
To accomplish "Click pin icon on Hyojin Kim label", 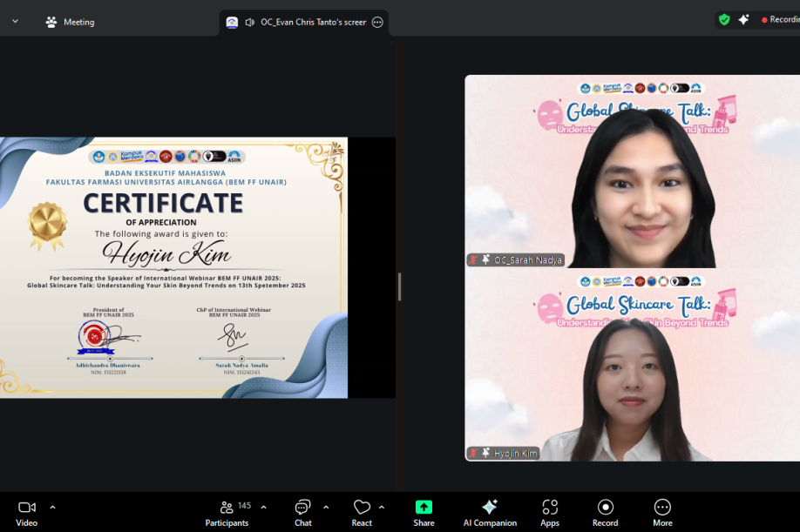I will pyautogui.click(x=485, y=453).
